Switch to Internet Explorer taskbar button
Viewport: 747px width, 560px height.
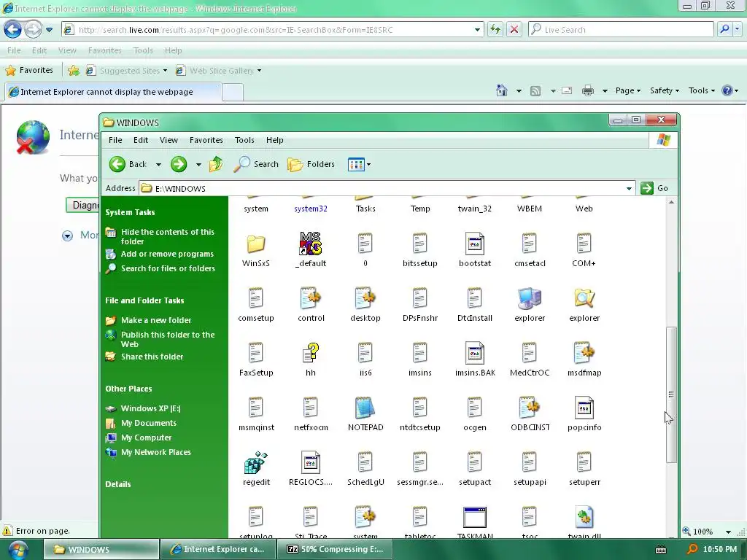point(217,550)
